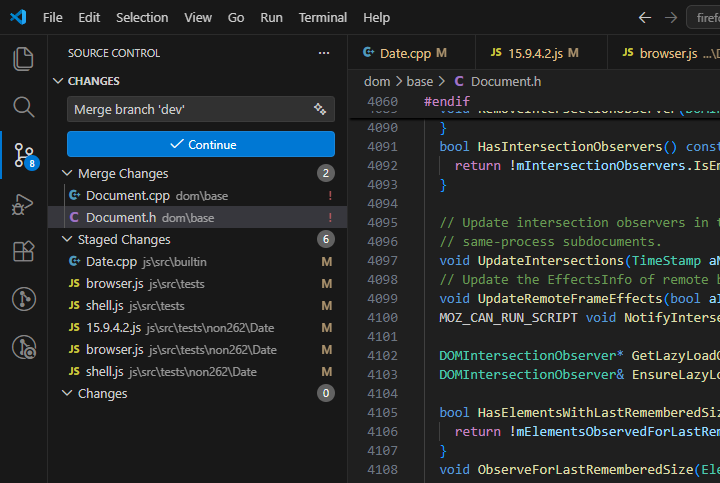
Task: Click the SOURCE CONTROL panel title
Action: 114,53
